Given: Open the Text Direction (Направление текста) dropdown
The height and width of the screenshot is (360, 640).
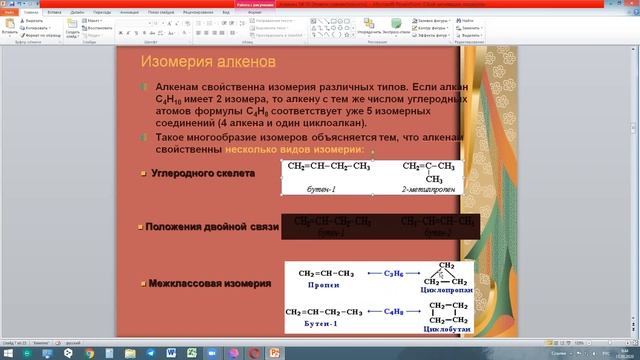Looking at the screenshot, I should (272, 21).
